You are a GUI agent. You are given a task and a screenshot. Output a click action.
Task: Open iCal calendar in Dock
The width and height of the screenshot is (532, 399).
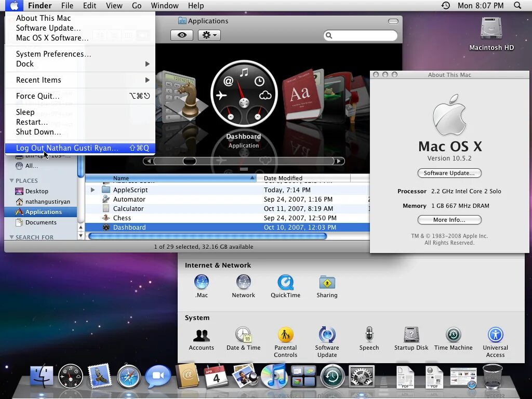click(216, 376)
